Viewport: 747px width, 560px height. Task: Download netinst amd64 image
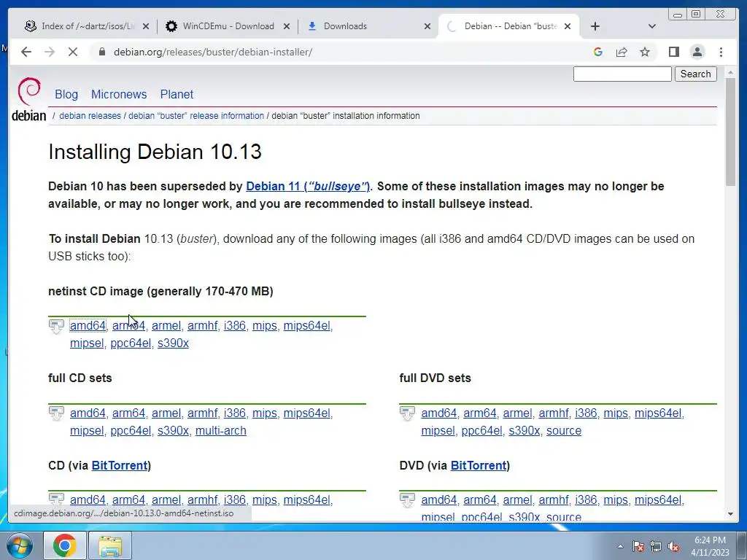88,326
